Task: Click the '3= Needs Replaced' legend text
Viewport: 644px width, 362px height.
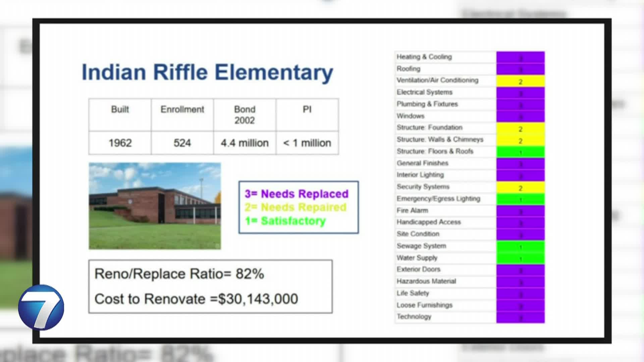Action: coord(297,194)
